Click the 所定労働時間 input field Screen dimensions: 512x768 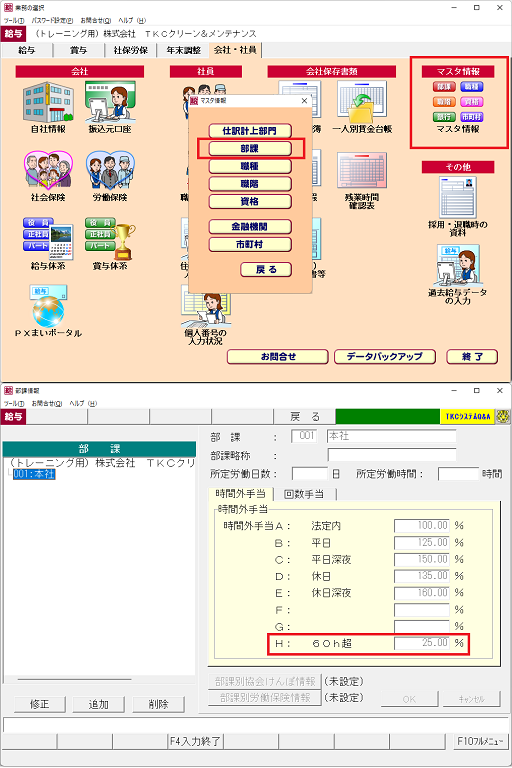click(x=458, y=474)
